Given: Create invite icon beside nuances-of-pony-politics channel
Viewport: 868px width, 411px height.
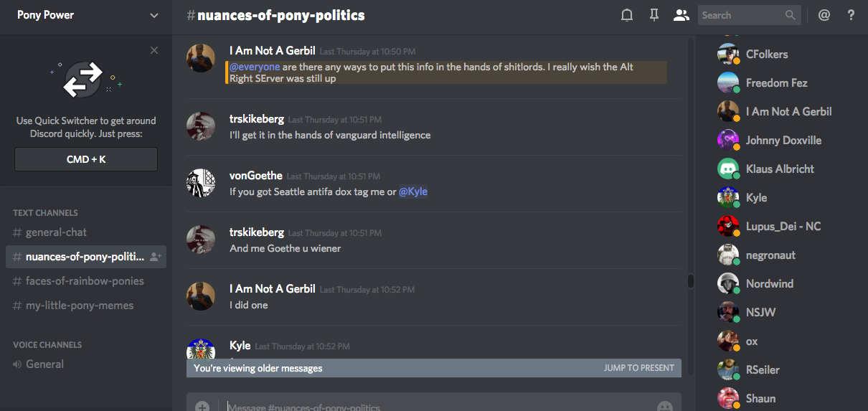Looking at the screenshot, I should (x=156, y=257).
